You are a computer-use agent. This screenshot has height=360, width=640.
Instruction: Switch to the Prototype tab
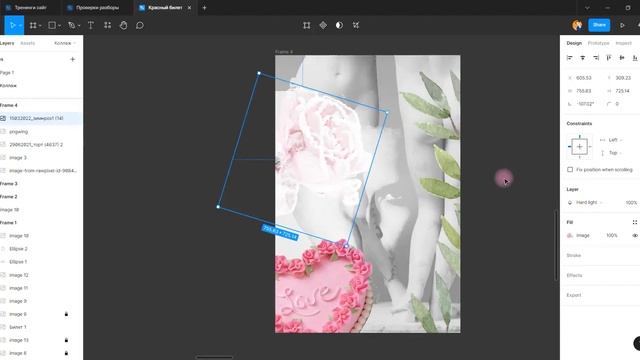[x=598, y=43]
